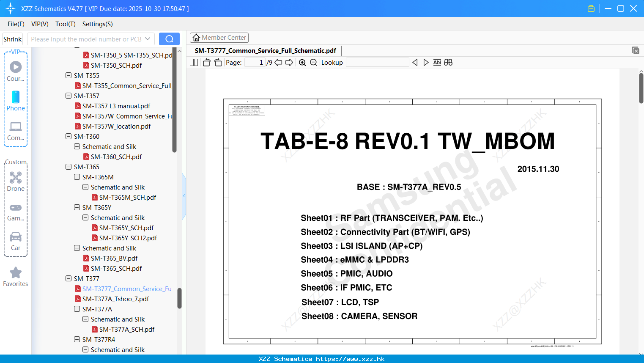
Task: Open the Game console category
Action: click(x=16, y=212)
